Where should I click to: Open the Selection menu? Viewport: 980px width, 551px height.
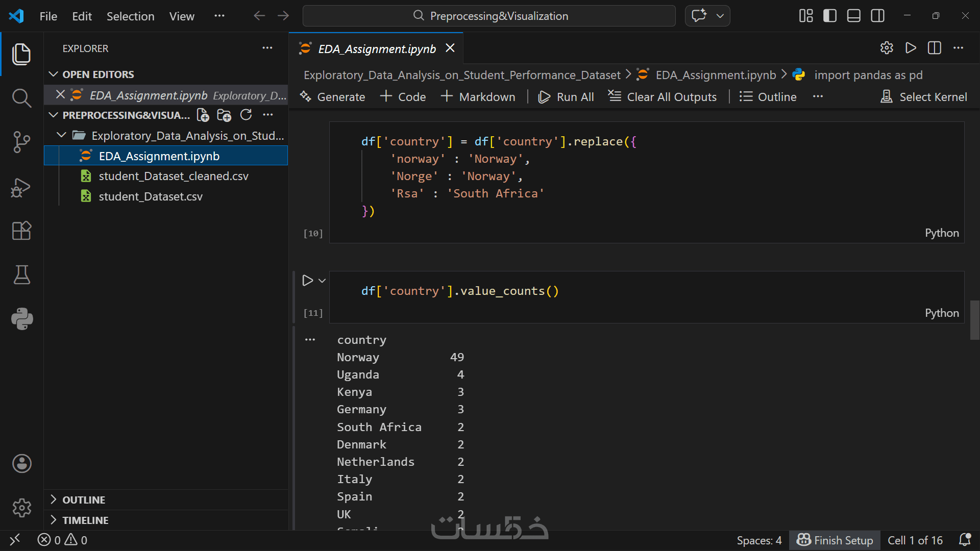coord(130,16)
